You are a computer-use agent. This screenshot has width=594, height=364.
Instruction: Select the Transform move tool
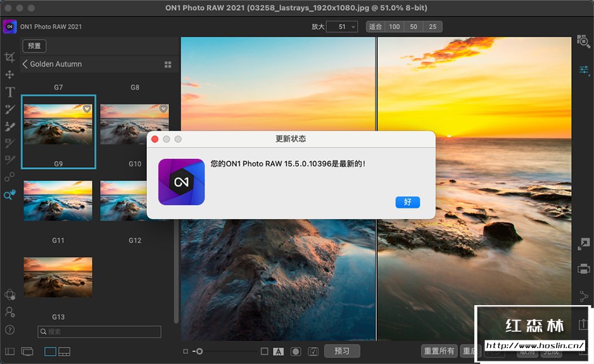tap(9, 75)
